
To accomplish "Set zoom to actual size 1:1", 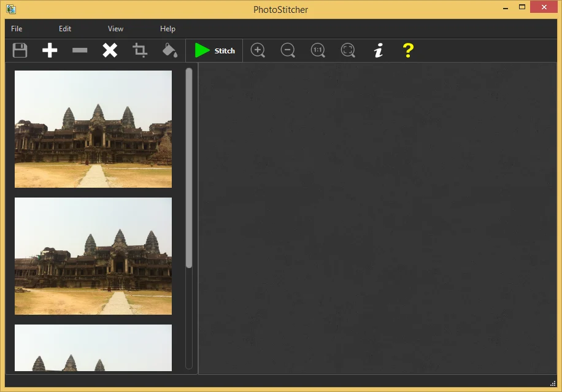I will coord(318,50).
